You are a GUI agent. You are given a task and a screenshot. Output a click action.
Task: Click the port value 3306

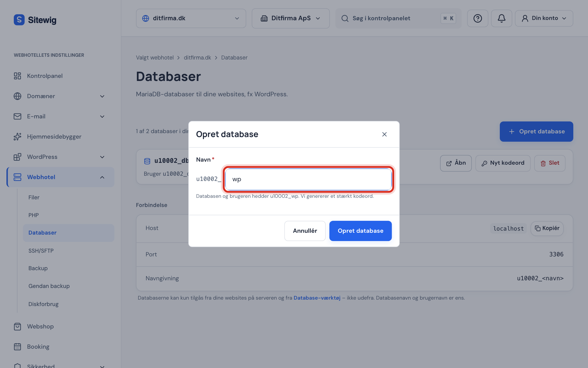(x=556, y=255)
